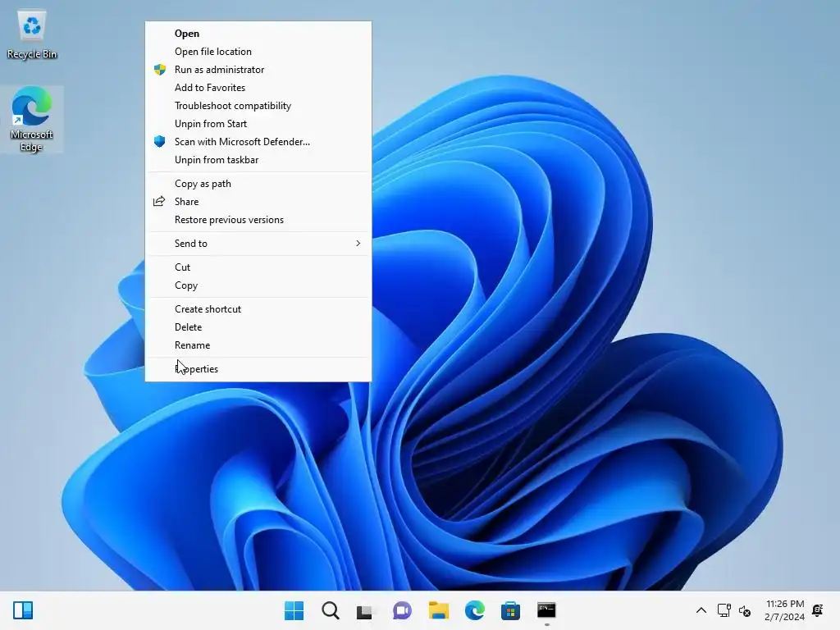
Task: Show hidden system tray icons
Action: pos(701,610)
